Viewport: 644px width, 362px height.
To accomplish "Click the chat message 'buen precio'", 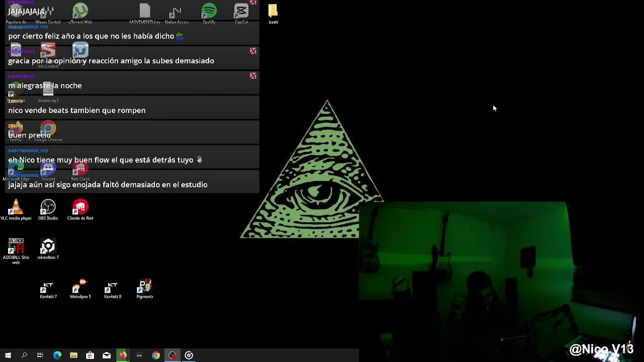I will pyautogui.click(x=132, y=132).
